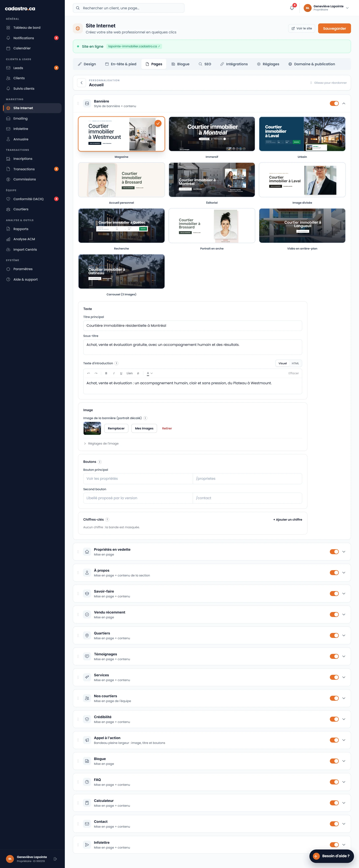
Task: Open the lapointe-immobilier.cadastro.ca link
Action: pyautogui.click(x=134, y=46)
